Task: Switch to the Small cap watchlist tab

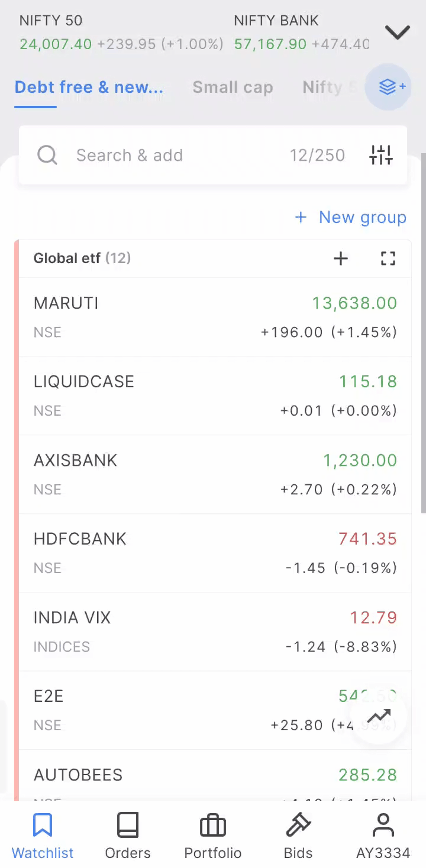Action: 233,88
